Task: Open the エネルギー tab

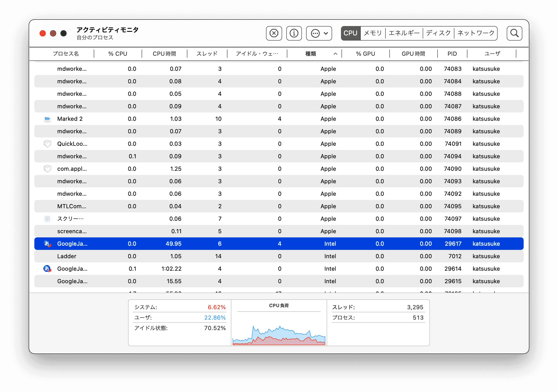Action: 404,33
